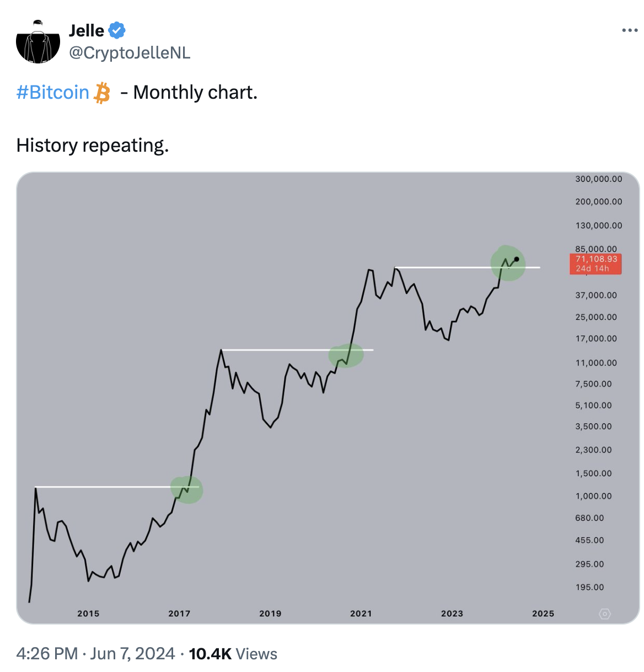Click the Jelle display name
Screen dimensions: 644x672
tap(87, 30)
